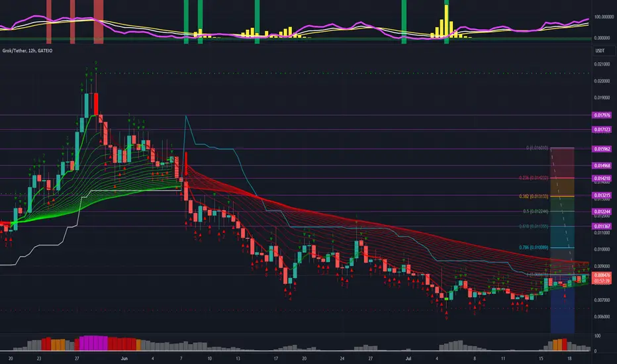The height and width of the screenshot is (364, 617).
Task: Click the Jun label on the time axis
Action: click(x=124, y=359)
